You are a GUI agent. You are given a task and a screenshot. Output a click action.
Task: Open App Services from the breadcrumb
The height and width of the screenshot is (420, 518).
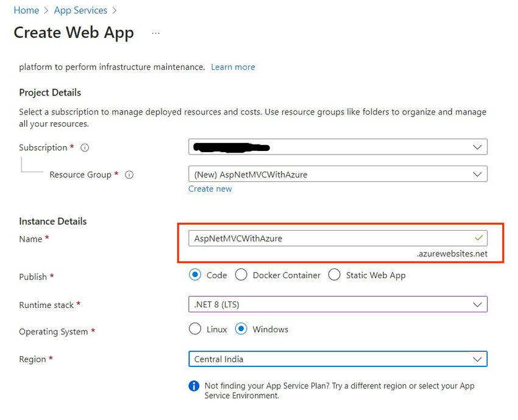tap(80, 10)
